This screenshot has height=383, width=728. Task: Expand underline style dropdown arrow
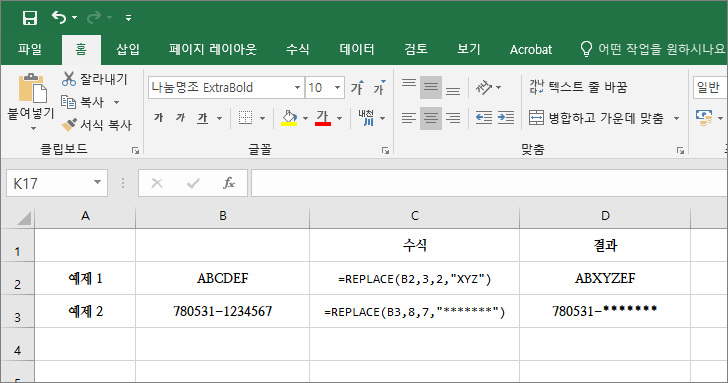[x=219, y=118]
